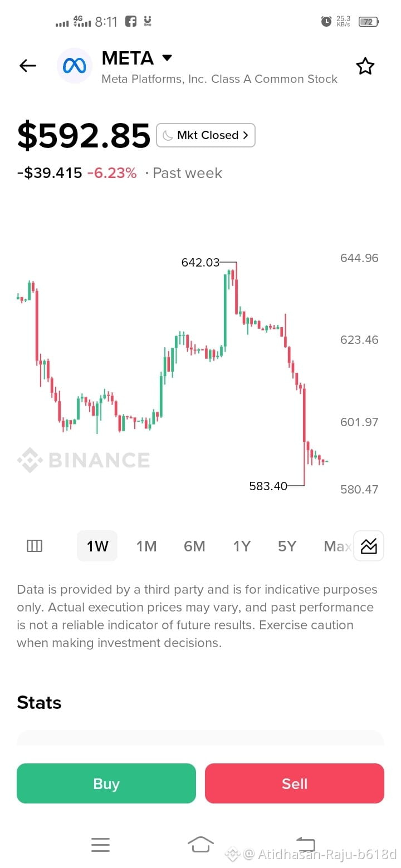Viewport: 401px width, 868px height.
Task: Tap the Stats section heading
Action: pyautogui.click(x=39, y=703)
